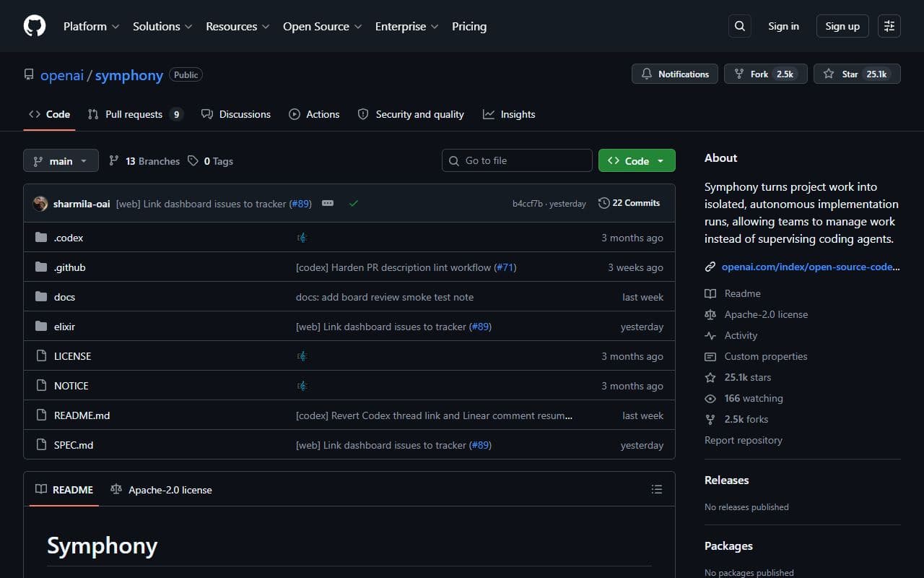The height and width of the screenshot is (578, 924).
Task: Click the emoji commit message for LICENSE
Action: pos(302,356)
